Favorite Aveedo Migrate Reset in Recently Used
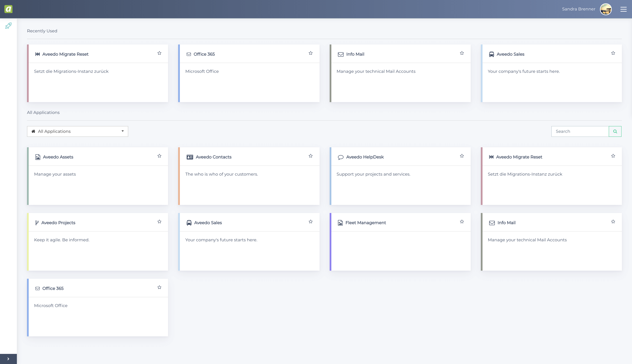632x364 pixels. click(x=159, y=53)
